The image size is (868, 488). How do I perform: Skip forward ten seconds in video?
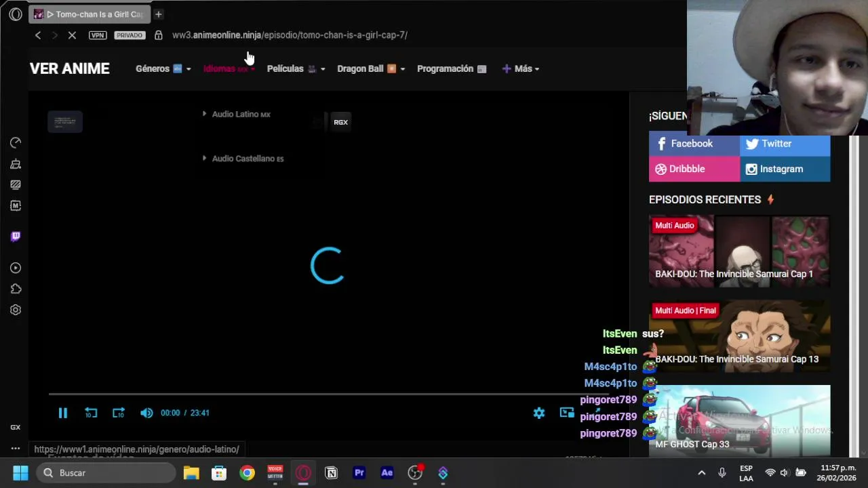(119, 413)
